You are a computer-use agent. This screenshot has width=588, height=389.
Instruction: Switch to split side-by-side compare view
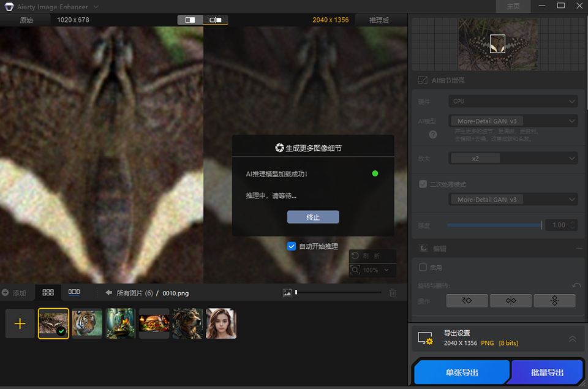pyautogui.click(x=215, y=20)
